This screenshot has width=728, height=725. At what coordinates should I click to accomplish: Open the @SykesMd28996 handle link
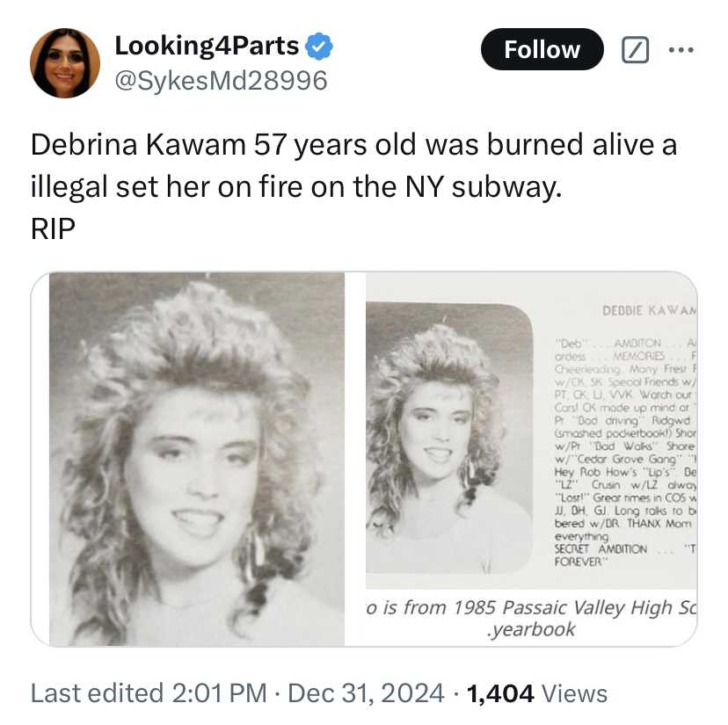pyautogui.click(x=221, y=81)
